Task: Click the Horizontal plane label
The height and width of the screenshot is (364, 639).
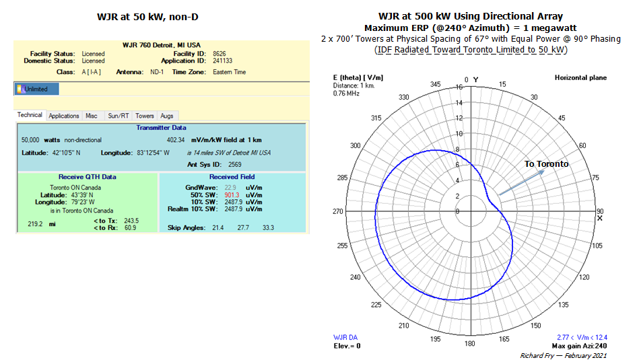Action: click(x=580, y=78)
